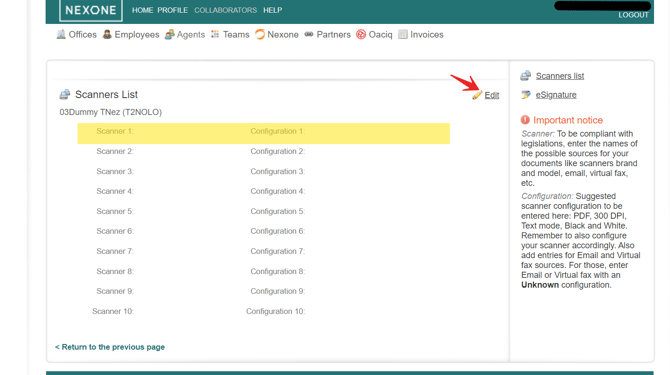Click the sidebar Scanners list icon
The height and width of the screenshot is (375, 670).
tap(526, 76)
